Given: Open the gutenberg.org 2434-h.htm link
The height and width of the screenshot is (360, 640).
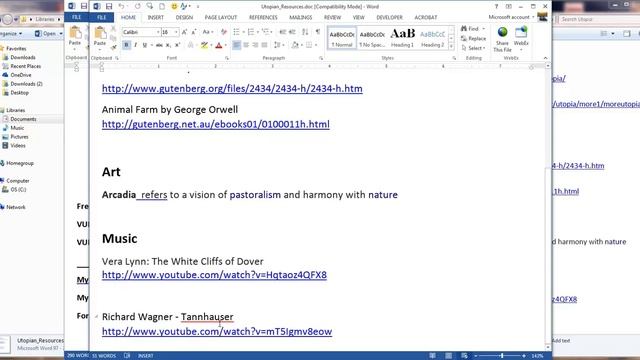Looking at the screenshot, I should tap(232, 89).
